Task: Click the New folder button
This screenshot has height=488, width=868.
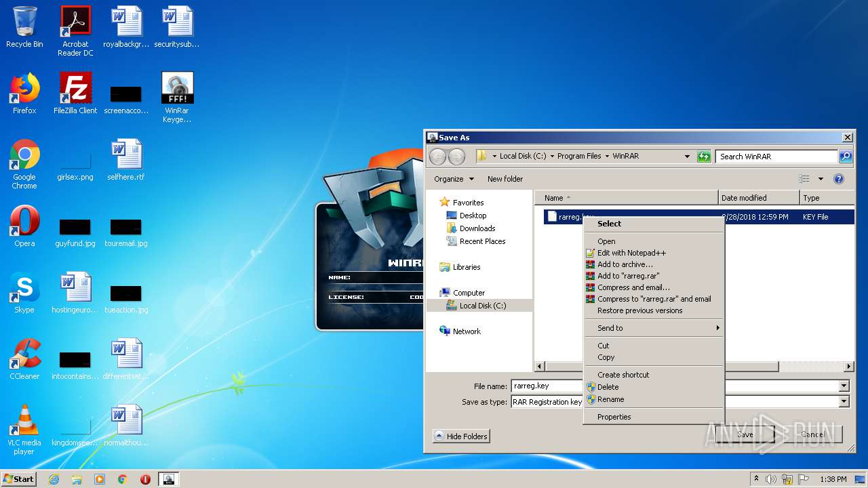Action: tap(505, 179)
